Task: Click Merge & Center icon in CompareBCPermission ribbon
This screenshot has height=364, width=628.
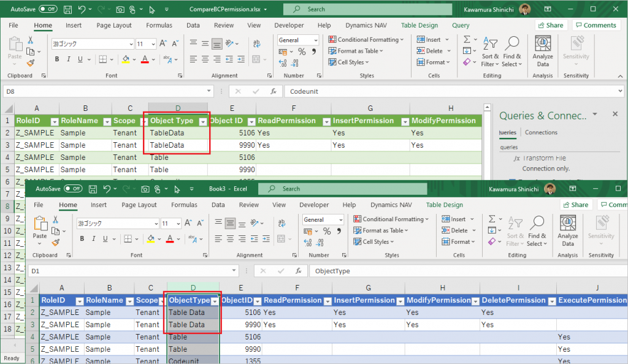Action: [x=256, y=59]
